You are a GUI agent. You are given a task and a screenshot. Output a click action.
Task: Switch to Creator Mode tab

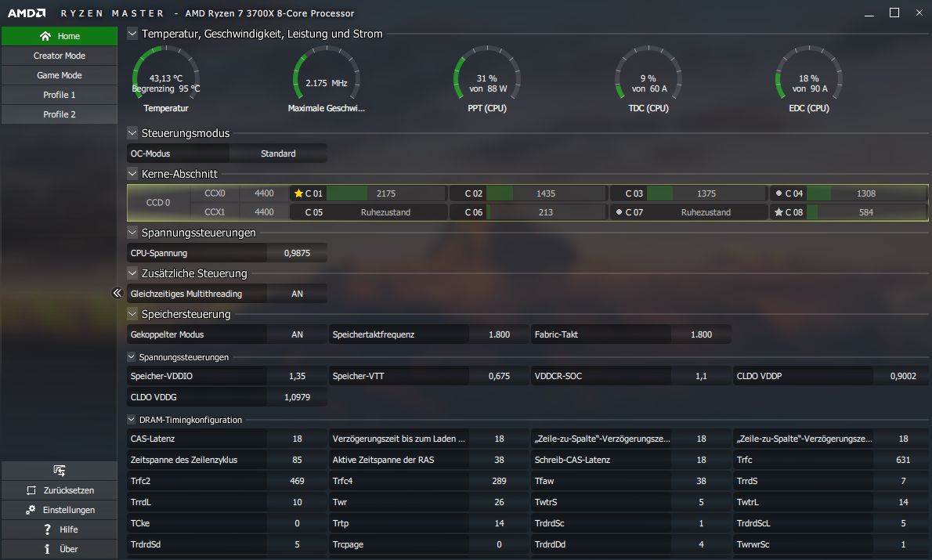coord(60,56)
